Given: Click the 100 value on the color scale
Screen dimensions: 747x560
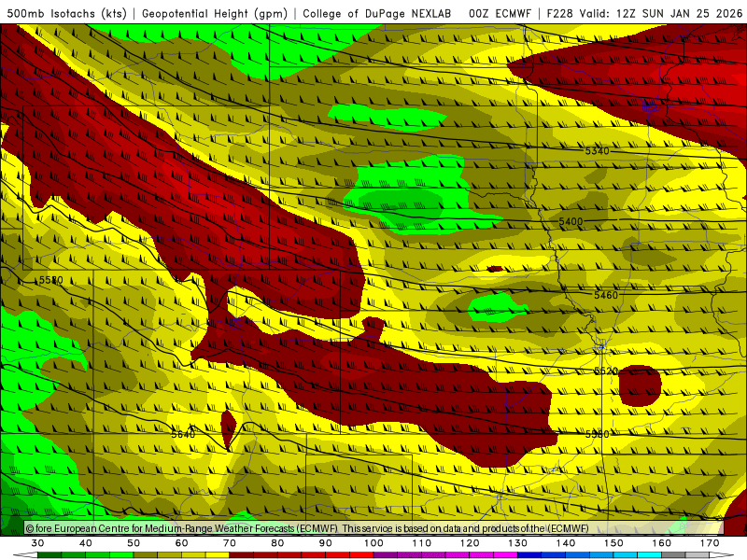Looking at the screenshot, I should (373, 543).
